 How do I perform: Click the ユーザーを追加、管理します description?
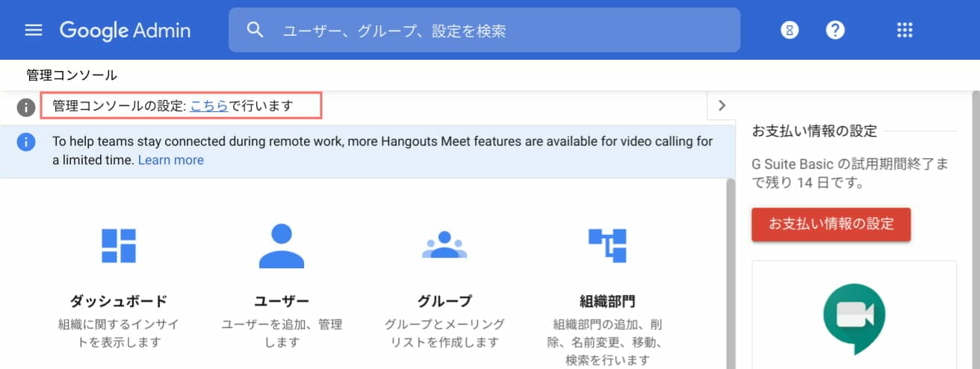click(282, 333)
